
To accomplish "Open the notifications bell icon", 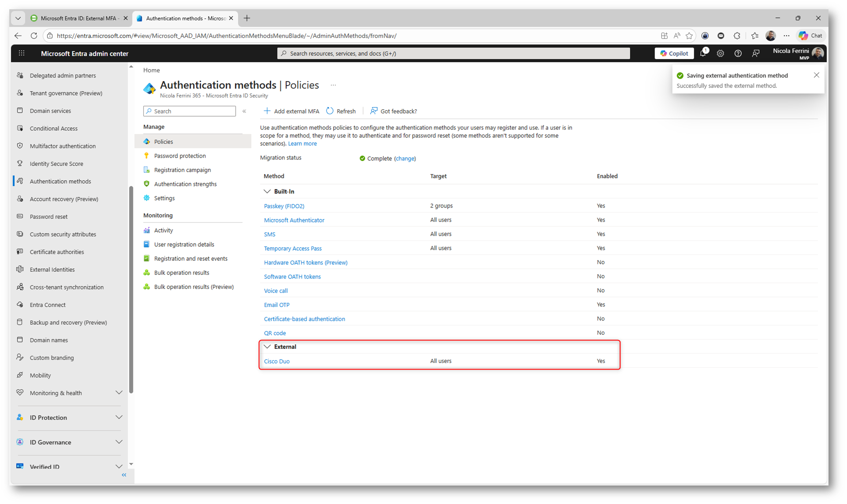I will pyautogui.click(x=703, y=53).
